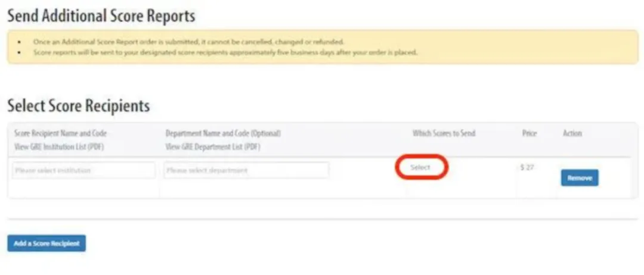Viewport: 644px width, 275px height.
Task: Click notice text about five business days
Action: click(x=225, y=52)
